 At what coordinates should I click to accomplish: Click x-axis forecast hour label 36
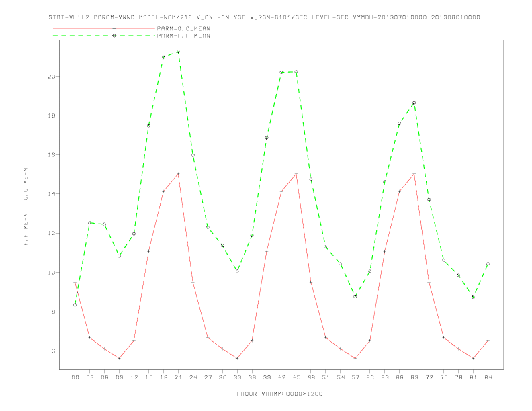(252, 377)
